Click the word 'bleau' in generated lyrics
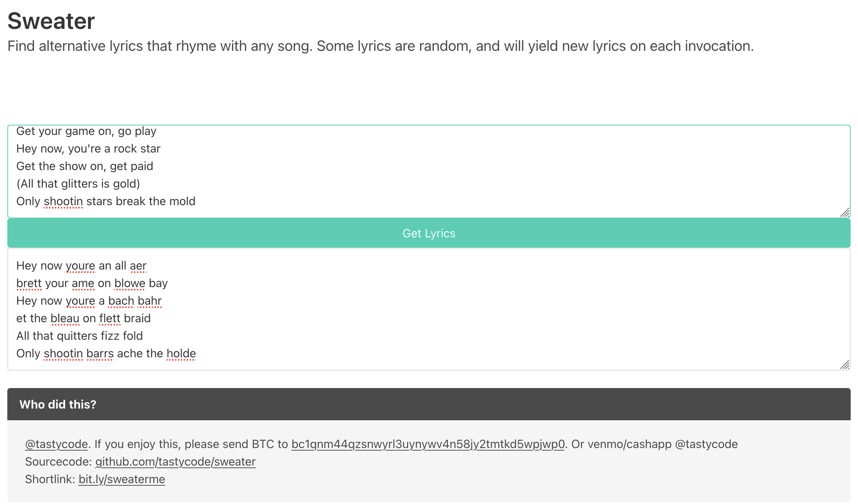 (65, 318)
